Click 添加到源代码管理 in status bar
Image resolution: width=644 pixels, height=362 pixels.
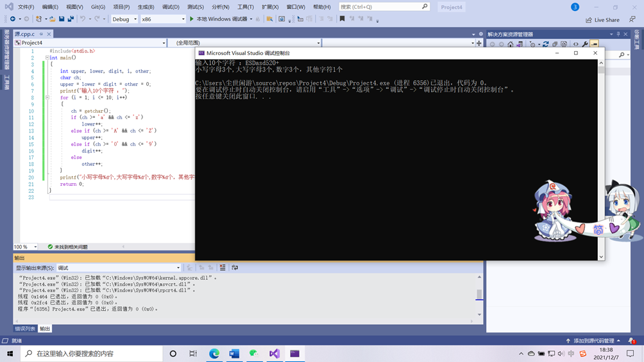tap(593, 341)
